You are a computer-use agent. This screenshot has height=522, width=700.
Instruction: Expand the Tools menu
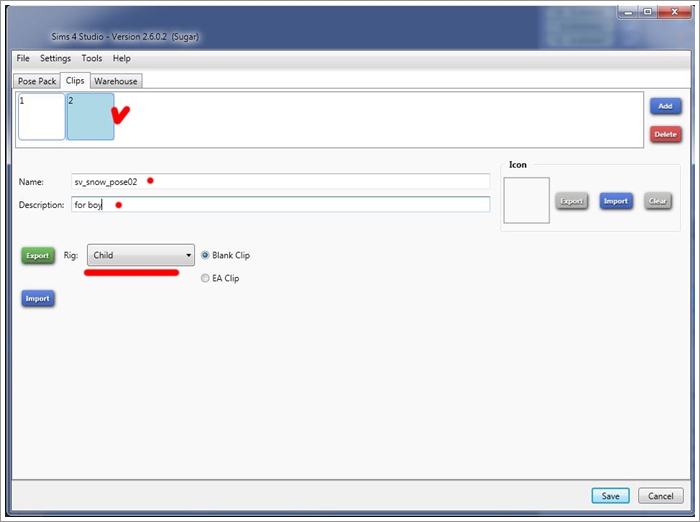pyautogui.click(x=91, y=59)
